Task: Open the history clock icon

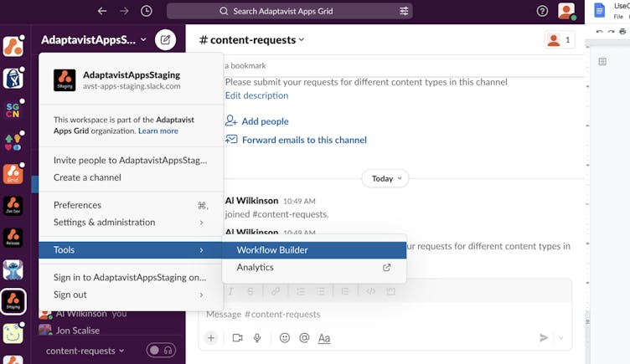Action: tap(147, 11)
